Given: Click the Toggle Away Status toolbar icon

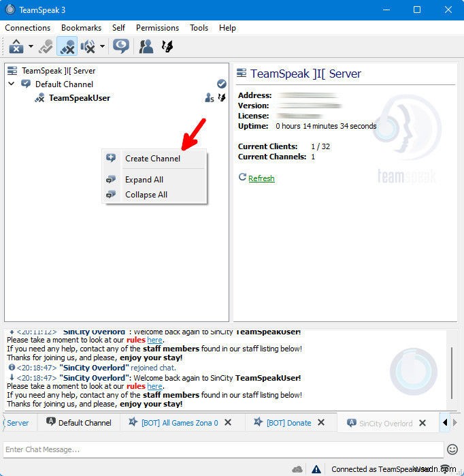Looking at the screenshot, I should pos(46,46).
